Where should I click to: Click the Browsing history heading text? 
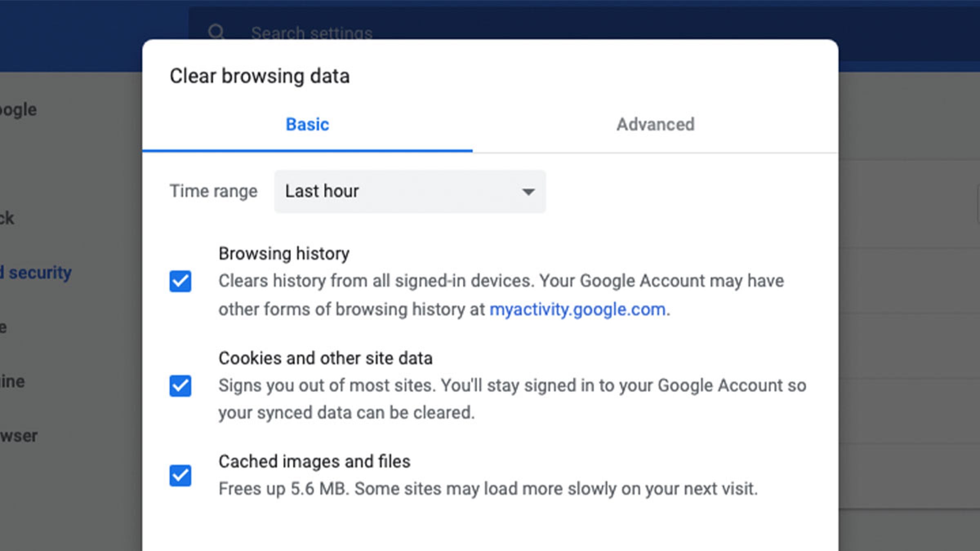[284, 253]
